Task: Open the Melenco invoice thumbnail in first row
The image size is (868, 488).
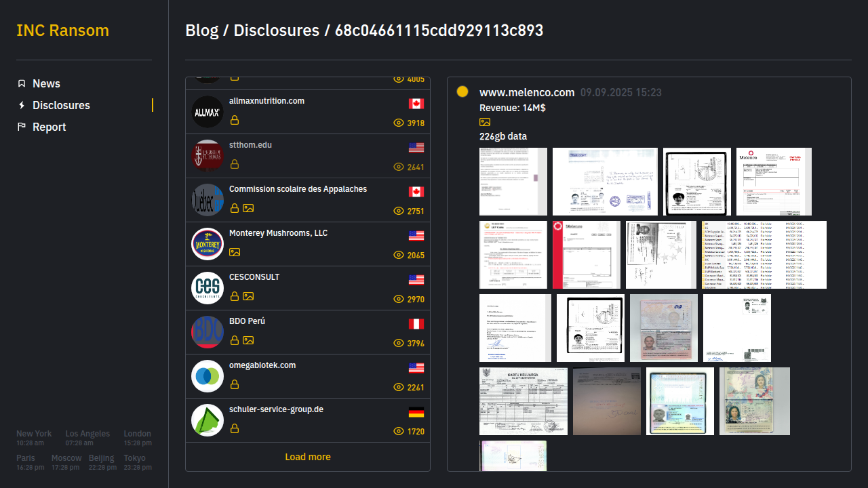Action: coord(774,182)
